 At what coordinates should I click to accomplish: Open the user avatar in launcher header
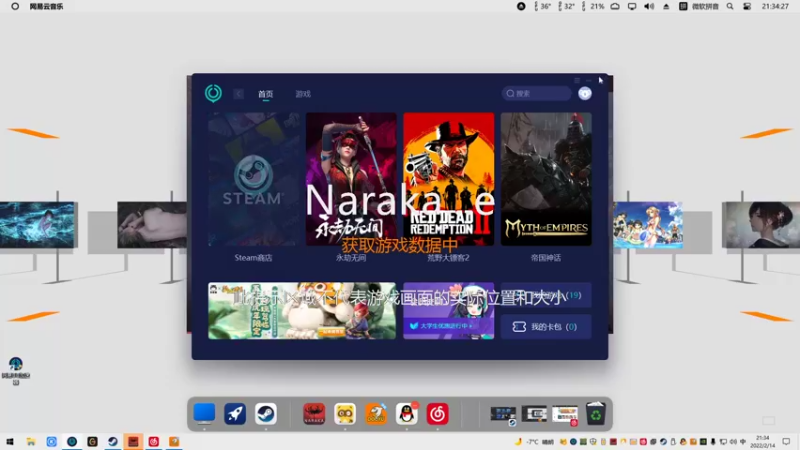click(x=585, y=93)
